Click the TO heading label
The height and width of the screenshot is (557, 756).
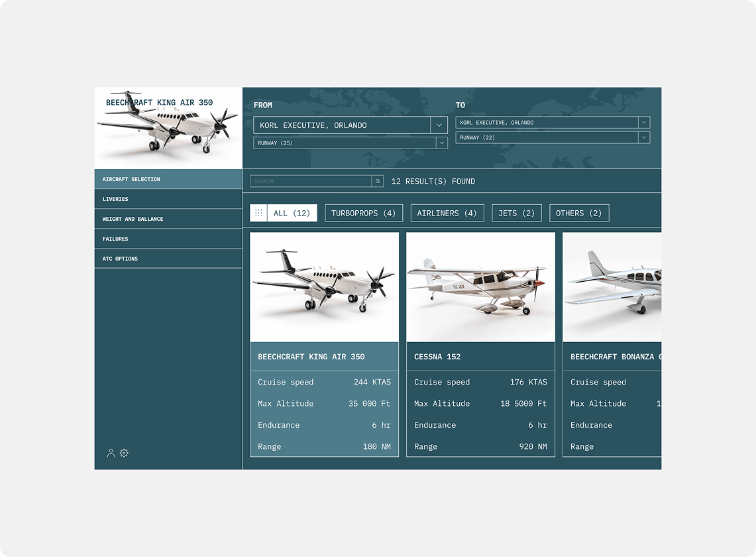pyautogui.click(x=460, y=105)
